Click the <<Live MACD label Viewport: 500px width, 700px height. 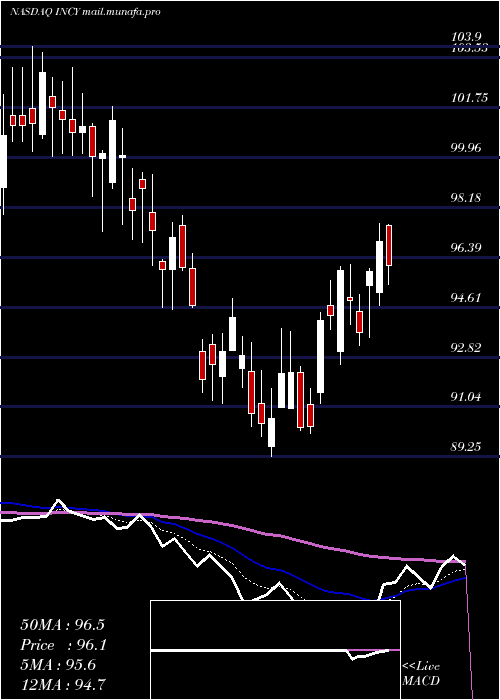[x=421, y=674]
